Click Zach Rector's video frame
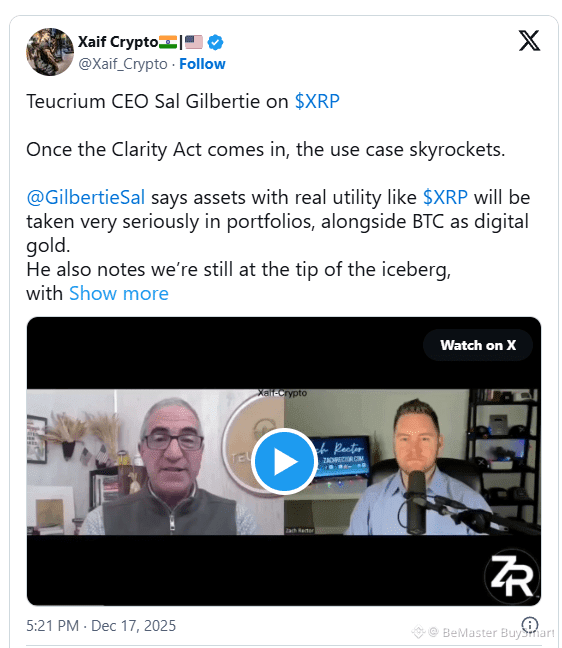 (412, 462)
